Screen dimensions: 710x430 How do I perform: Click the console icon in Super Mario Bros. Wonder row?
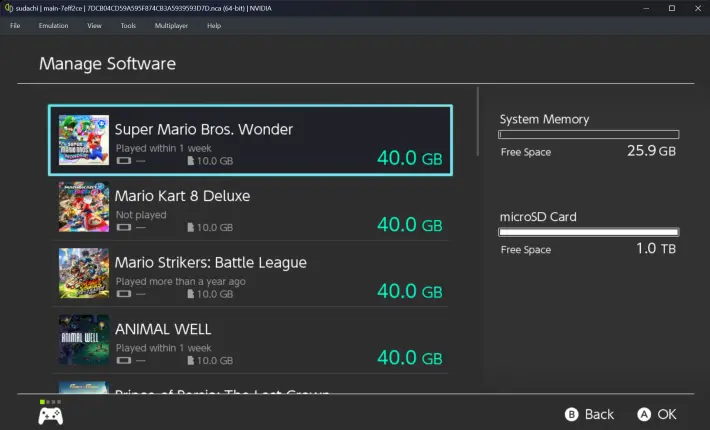[124, 161]
